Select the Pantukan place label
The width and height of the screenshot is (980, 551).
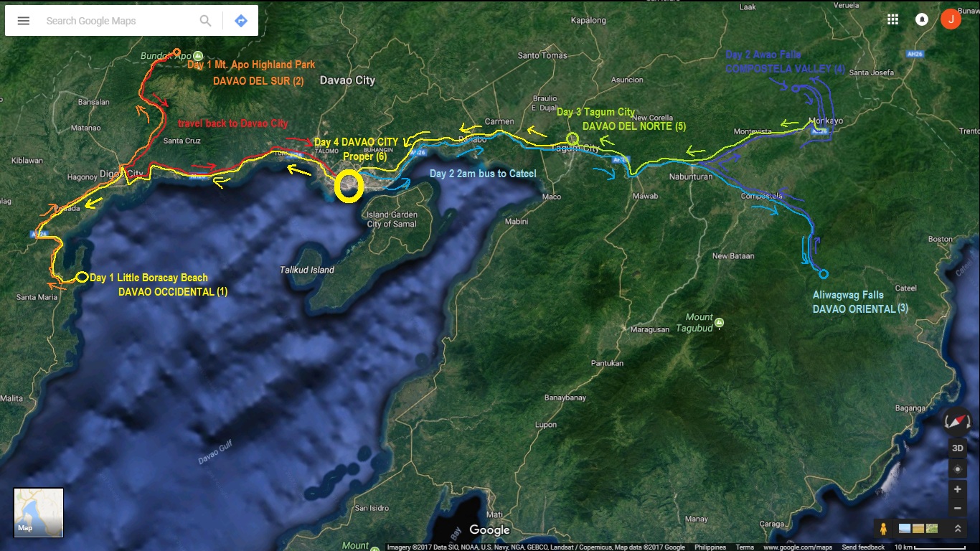point(607,363)
